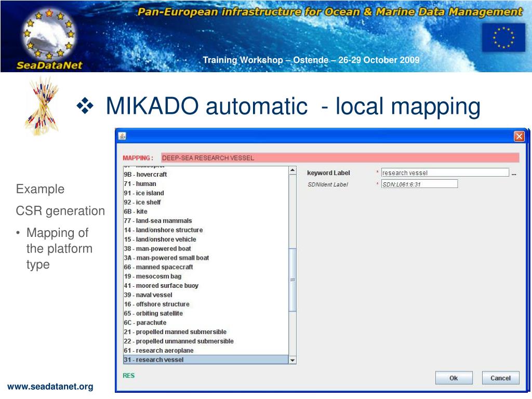Select '21 - propelled manned submersible' entry
Viewport: 532px width, 399px height.
(206, 332)
